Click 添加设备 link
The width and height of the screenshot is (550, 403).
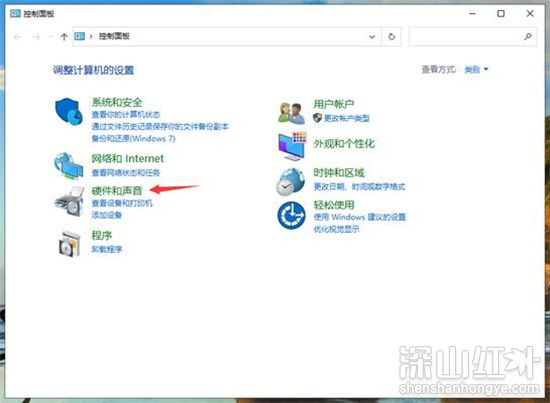point(107,215)
